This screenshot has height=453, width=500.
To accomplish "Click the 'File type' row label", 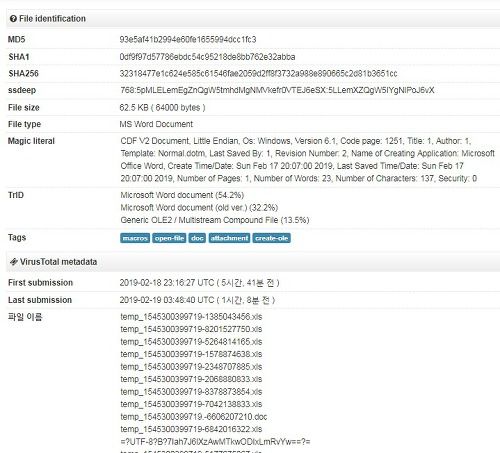I will click(x=24, y=124).
